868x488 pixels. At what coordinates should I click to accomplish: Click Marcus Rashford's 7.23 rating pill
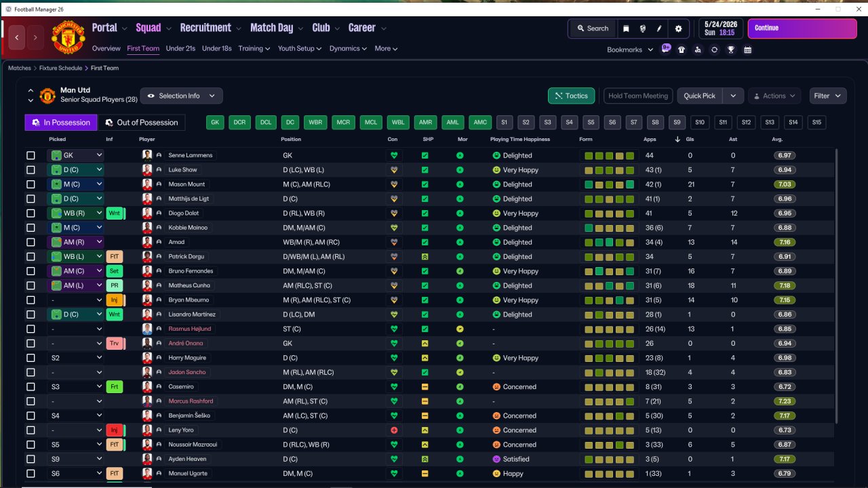[x=786, y=401]
